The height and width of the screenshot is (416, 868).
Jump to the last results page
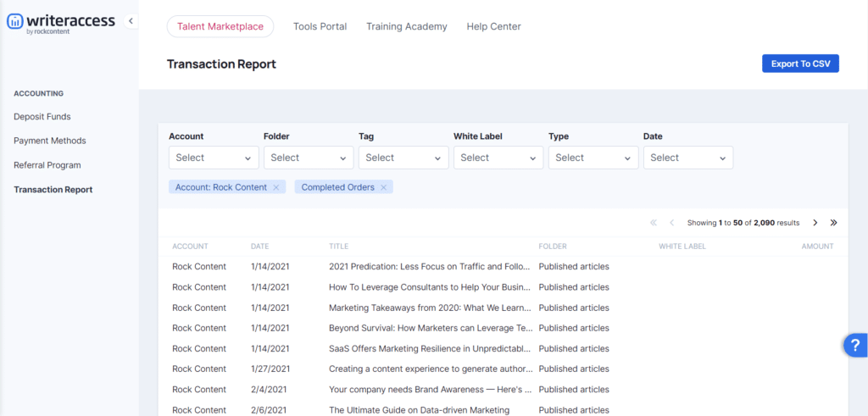pyautogui.click(x=834, y=223)
